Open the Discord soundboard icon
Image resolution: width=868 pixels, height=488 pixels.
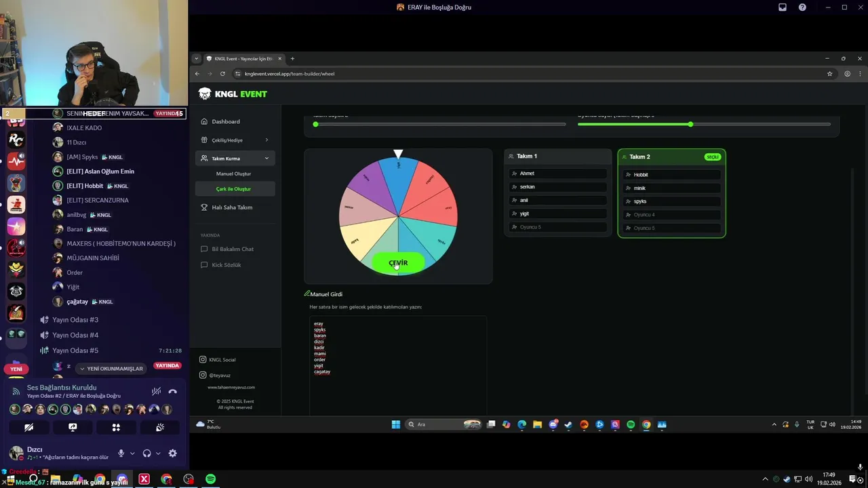[x=159, y=427]
